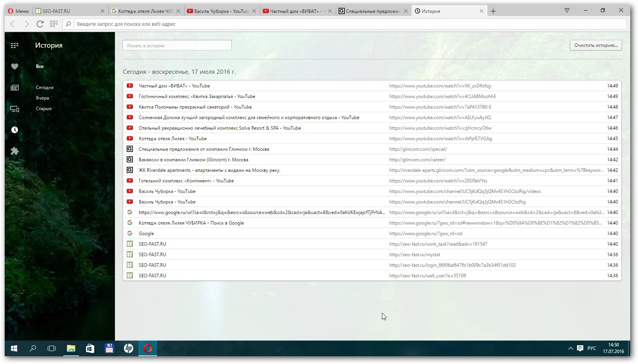Click the glincom.com/career/ URL text

(417, 160)
